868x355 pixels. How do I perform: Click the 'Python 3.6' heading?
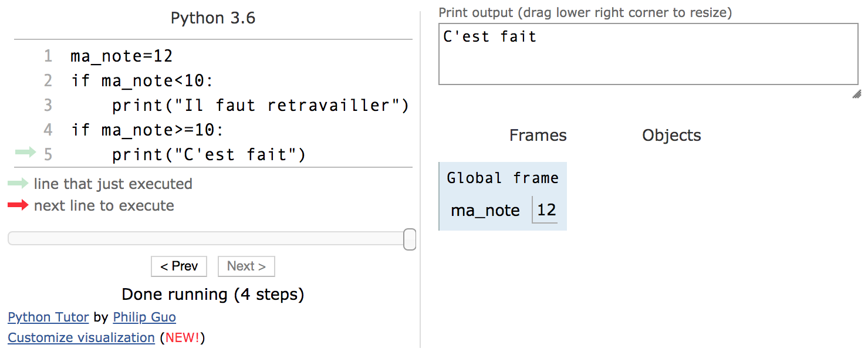click(x=213, y=18)
